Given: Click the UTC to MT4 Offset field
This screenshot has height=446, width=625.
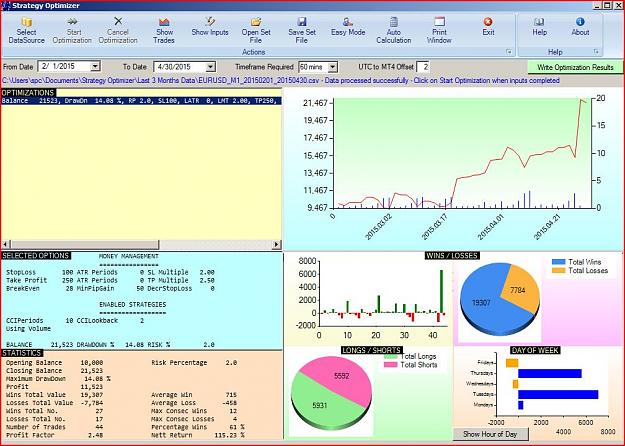Looking at the screenshot, I should tap(423, 67).
